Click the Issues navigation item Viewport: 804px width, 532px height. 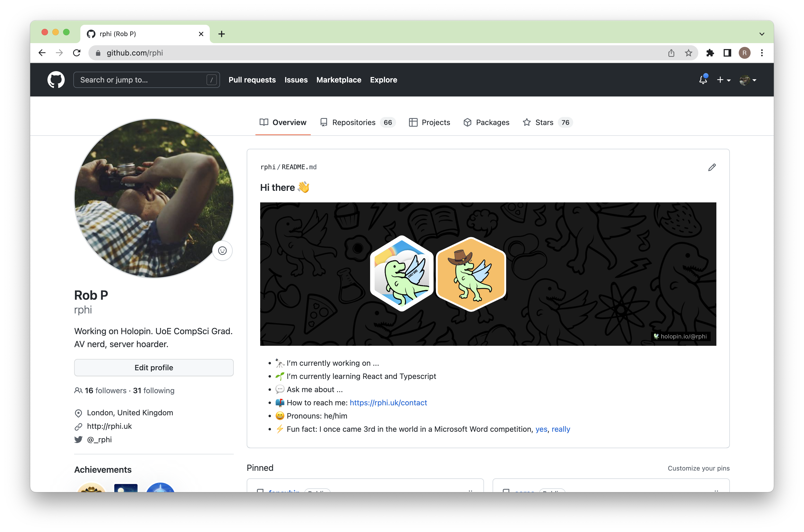tap(297, 80)
